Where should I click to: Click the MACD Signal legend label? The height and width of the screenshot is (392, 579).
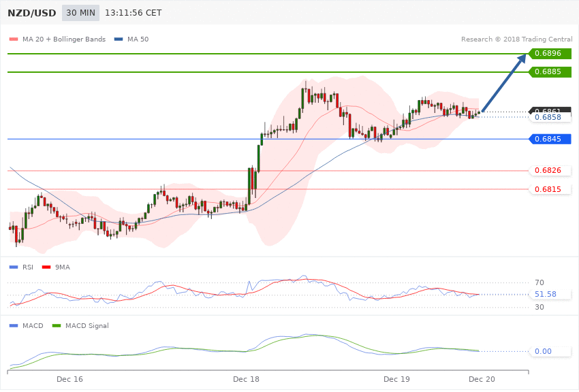pyautogui.click(x=87, y=325)
